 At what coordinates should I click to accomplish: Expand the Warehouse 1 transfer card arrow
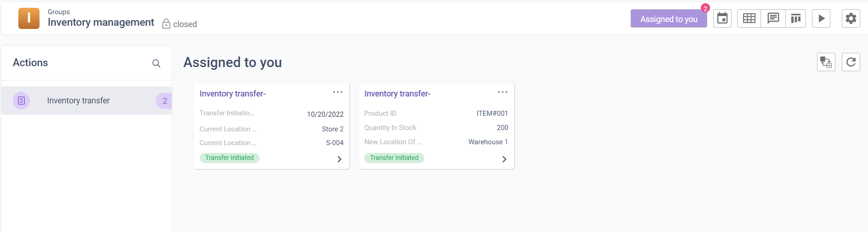pyautogui.click(x=504, y=159)
